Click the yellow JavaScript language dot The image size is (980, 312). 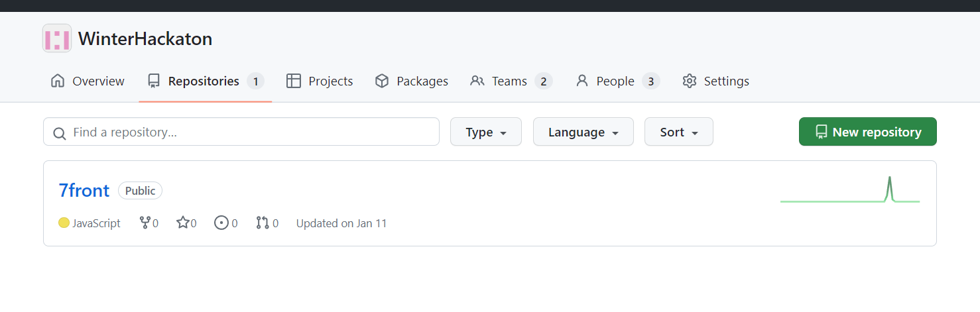coord(64,223)
